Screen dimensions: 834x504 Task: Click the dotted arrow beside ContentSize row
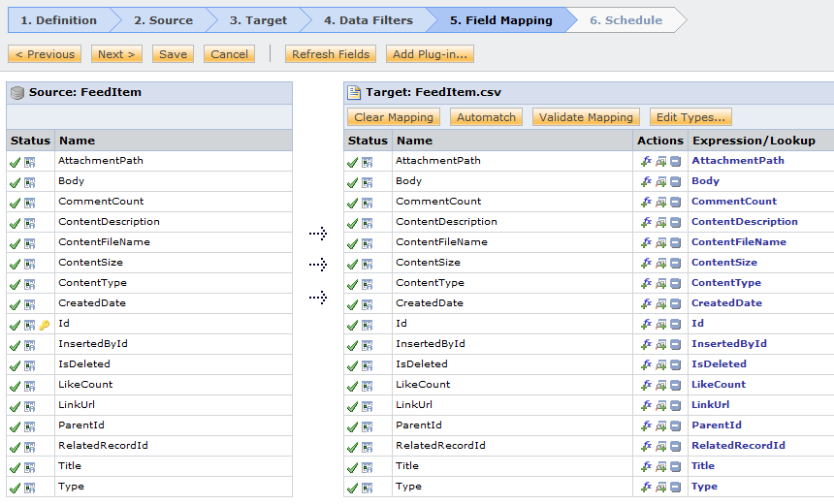pyautogui.click(x=318, y=265)
